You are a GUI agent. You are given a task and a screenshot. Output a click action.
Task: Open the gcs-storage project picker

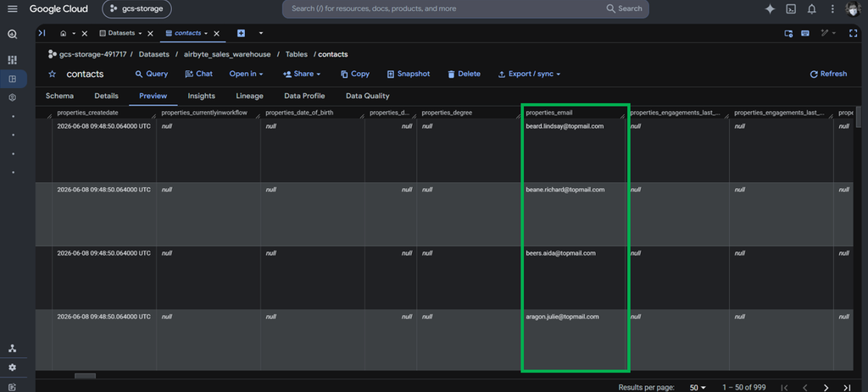point(136,8)
